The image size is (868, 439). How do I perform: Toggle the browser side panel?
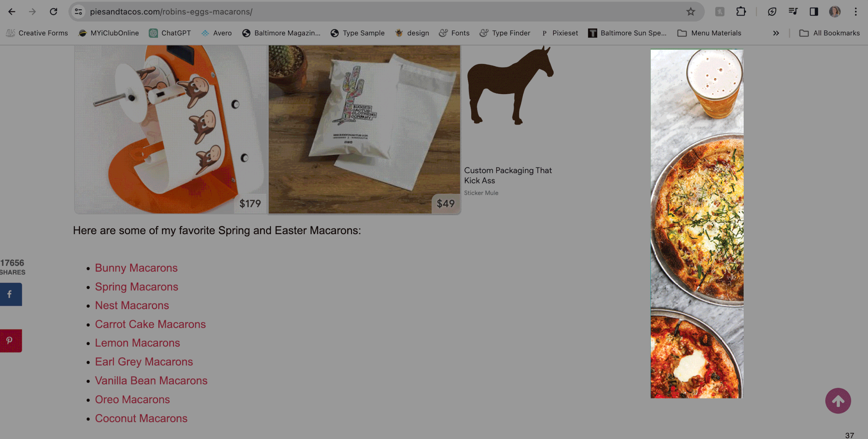click(814, 12)
